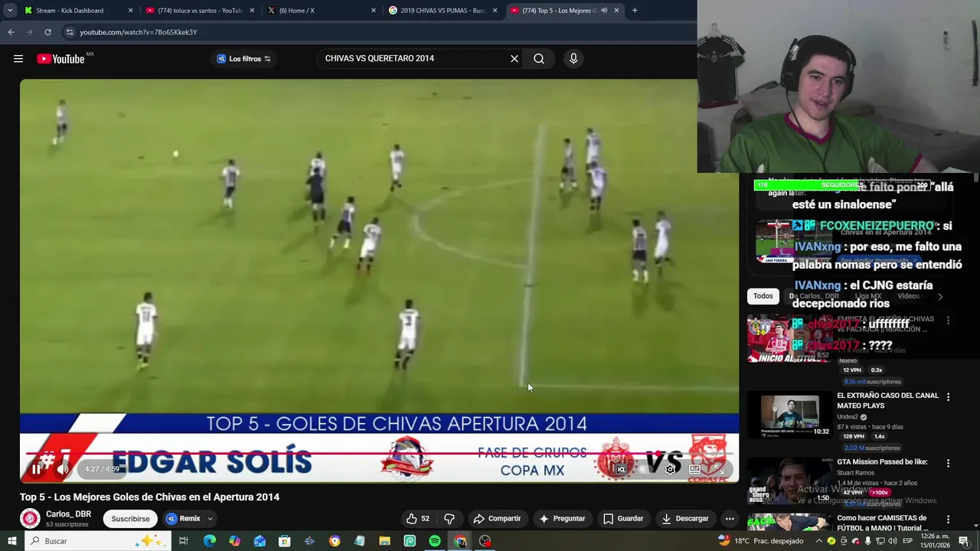Open the system volume tray icon
980x551 pixels.
(892, 541)
